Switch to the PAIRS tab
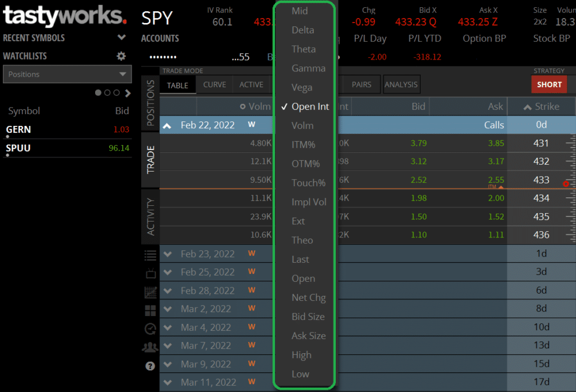The height and width of the screenshot is (392, 576). click(362, 85)
